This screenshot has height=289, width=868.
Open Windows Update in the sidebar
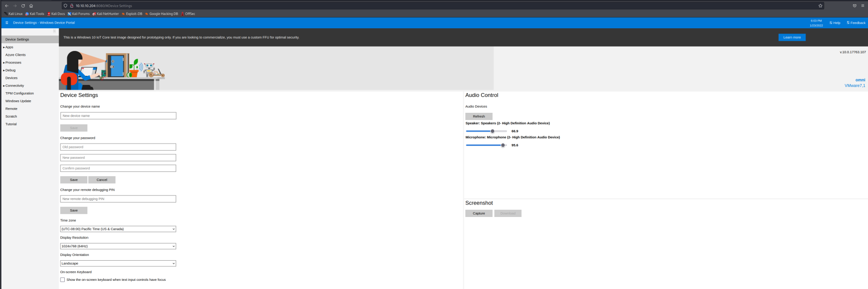point(18,101)
